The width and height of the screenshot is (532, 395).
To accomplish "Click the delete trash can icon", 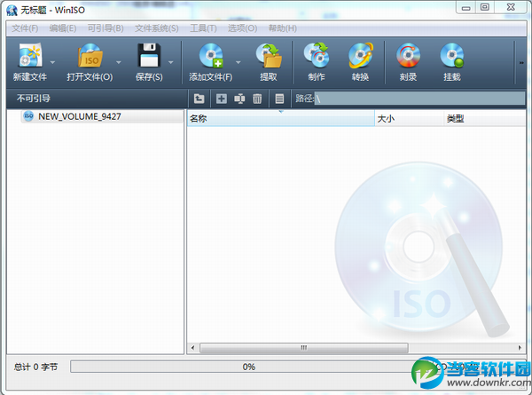I will coord(257,99).
